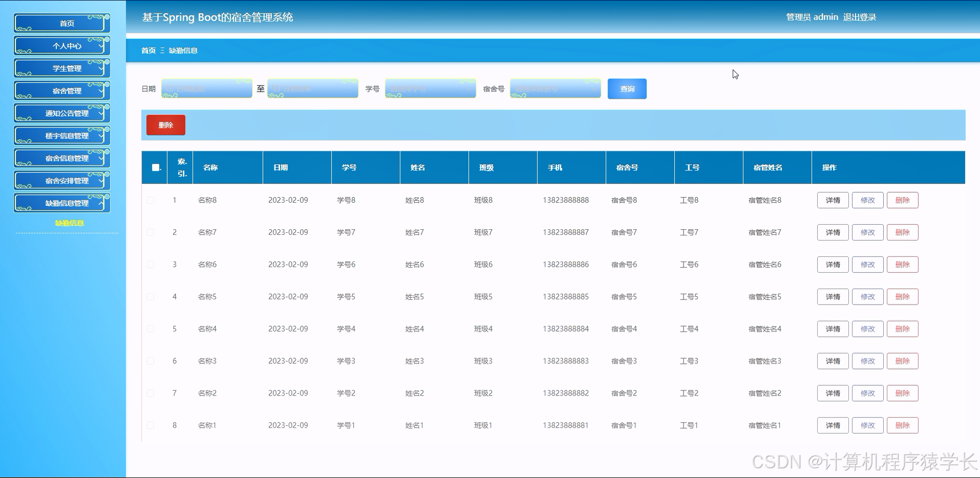The width and height of the screenshot is (980, 478).
Task: Click 删除 for row 名称4
Action: pos(902,329)
